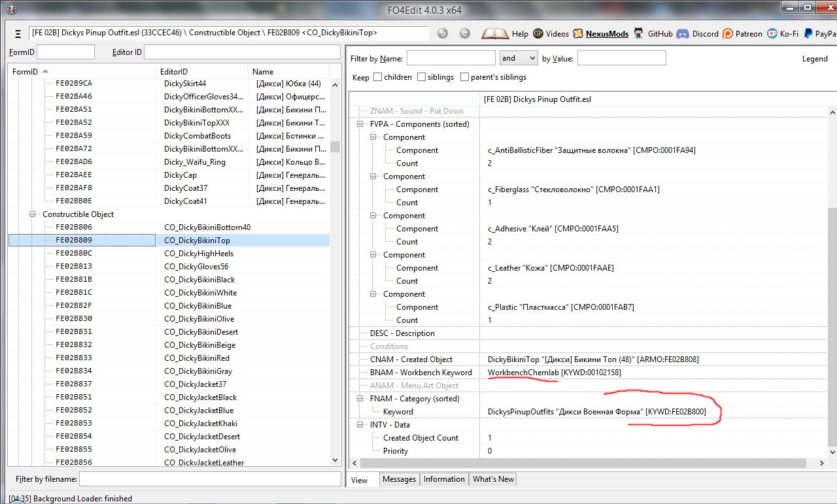Viewport: 837px width, 504px height.
Task: Click the Filter by filename input field
Action: click(x=209, y=479)
